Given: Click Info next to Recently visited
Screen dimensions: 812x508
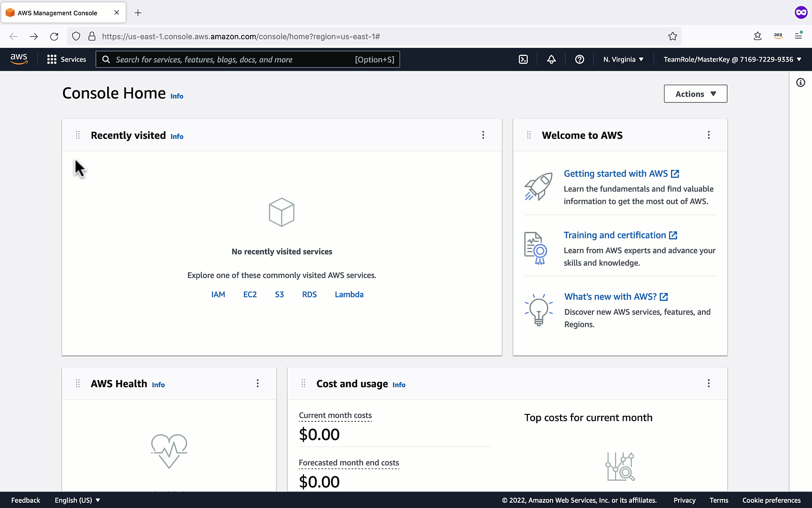Looking at the screenshot, I should 177,136.
